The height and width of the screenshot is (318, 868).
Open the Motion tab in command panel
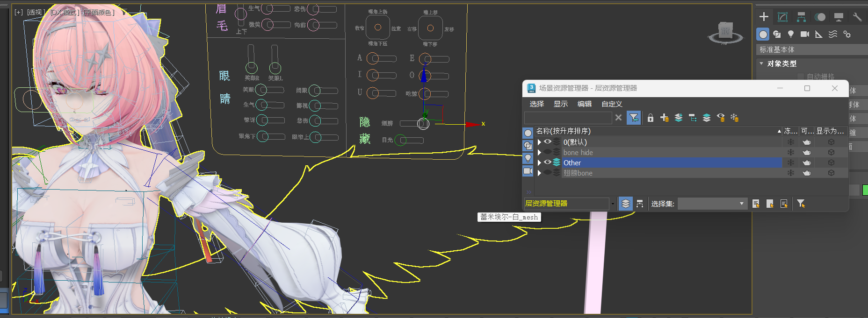(x=820, y=17)
